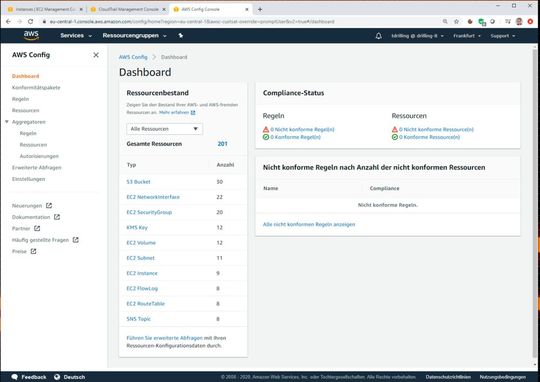Bookmark page with the star icon
The width and height of the screenshot is (540, 382).
[x=456, y=21]
